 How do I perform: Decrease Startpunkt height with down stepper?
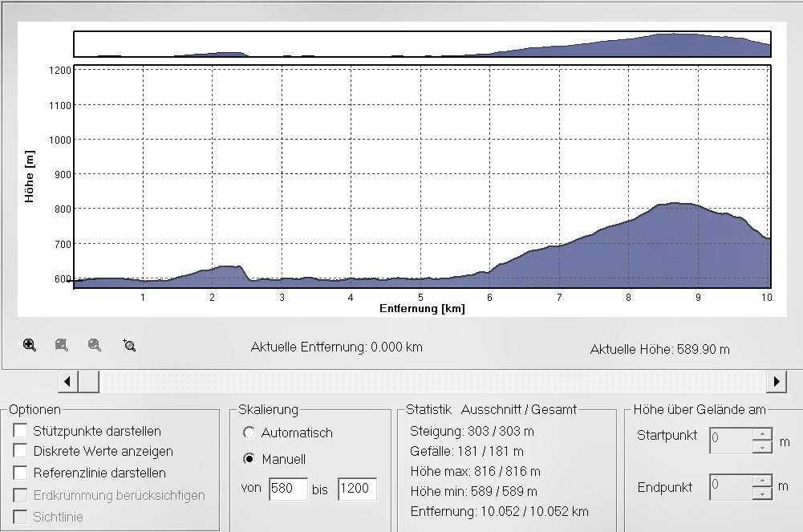(x=762, y=446)
